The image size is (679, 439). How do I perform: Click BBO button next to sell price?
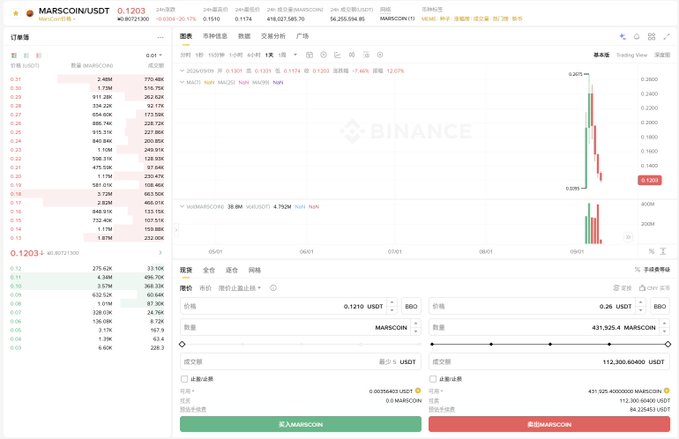(660, 306)
